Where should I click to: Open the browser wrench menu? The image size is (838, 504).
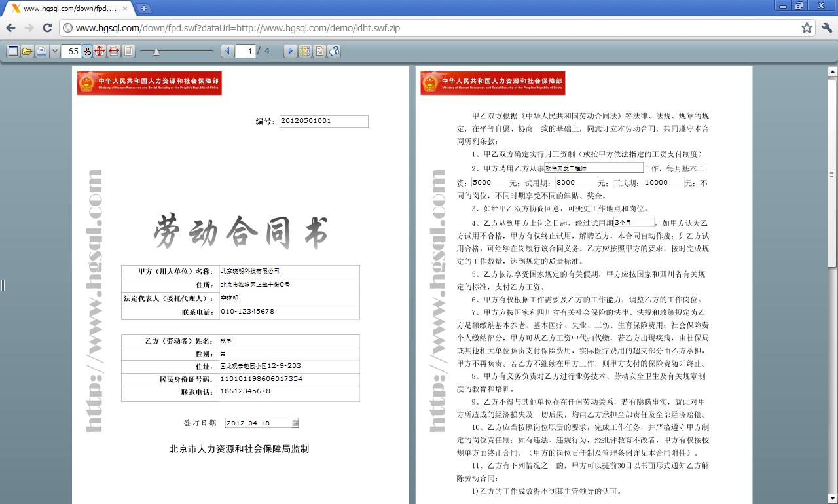[x=826, y=27]
